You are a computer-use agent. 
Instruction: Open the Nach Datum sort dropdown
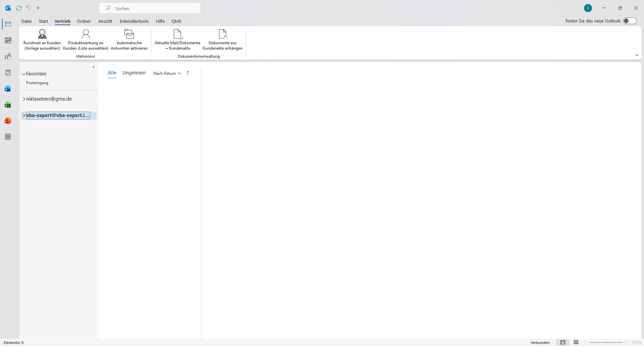coord(167,73)
